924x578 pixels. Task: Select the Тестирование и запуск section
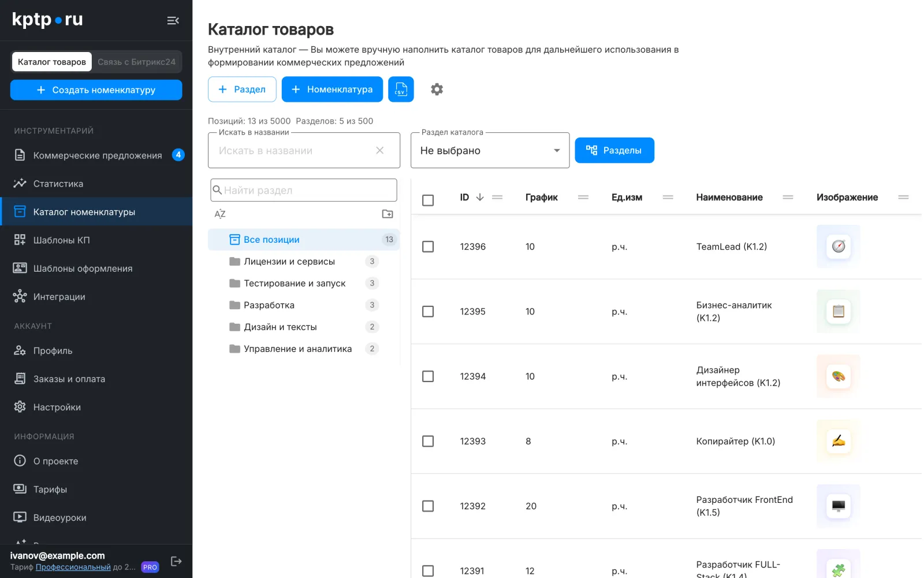click(x=304, y=283)
